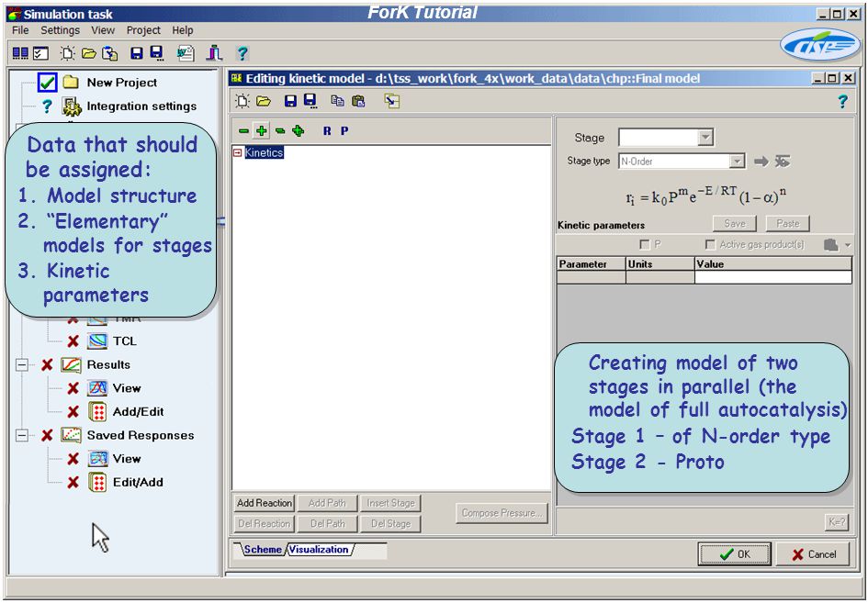Click thin green minus collapse icon
868x603 pixels.
pos(243,131)
